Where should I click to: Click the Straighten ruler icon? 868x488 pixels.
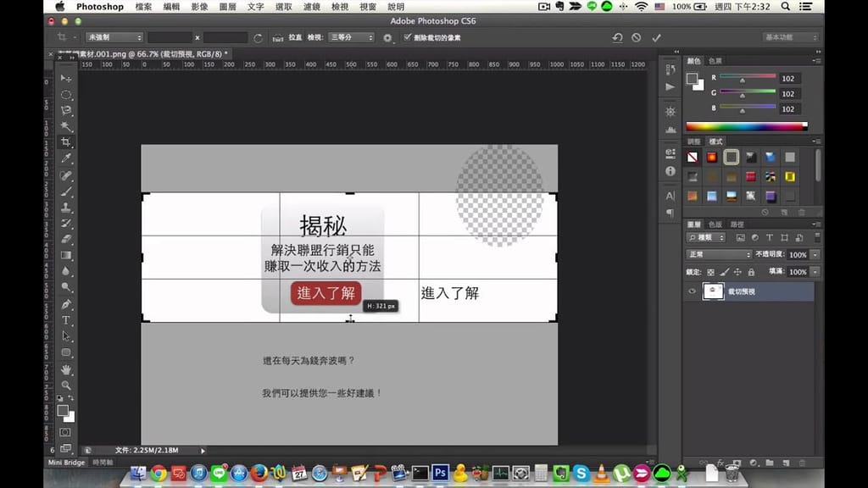coord(278,37)
